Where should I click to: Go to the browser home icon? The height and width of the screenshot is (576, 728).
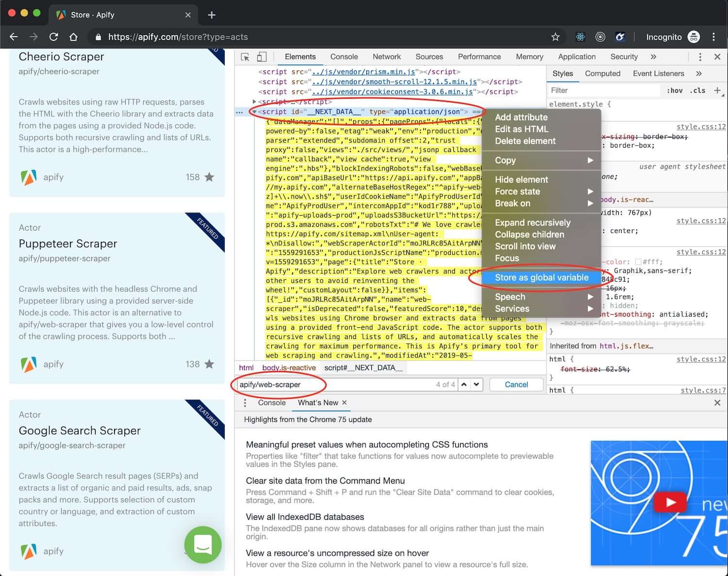coord(73,37)
